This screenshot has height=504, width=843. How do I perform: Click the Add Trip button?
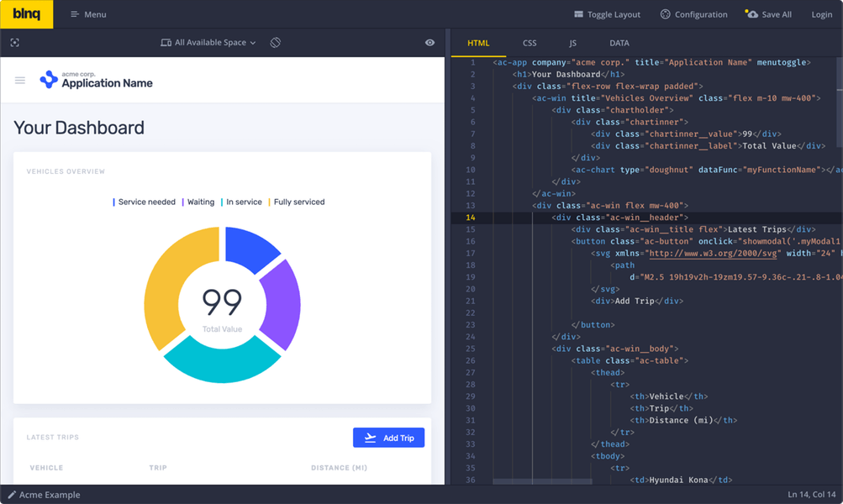tap(388, 438)
